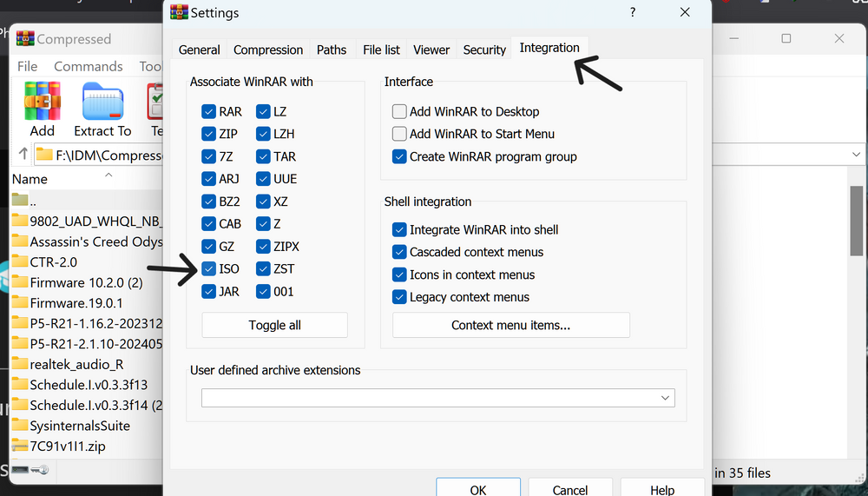This screenshot has height=496, width=868.
Task: Toggle the 001 association checkbox
Action: coord(263,292)
